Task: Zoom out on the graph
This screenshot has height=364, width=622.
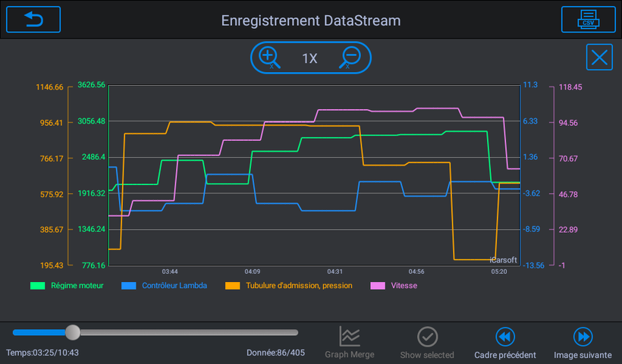Action: pyautogui.click(x=350, y=58)
